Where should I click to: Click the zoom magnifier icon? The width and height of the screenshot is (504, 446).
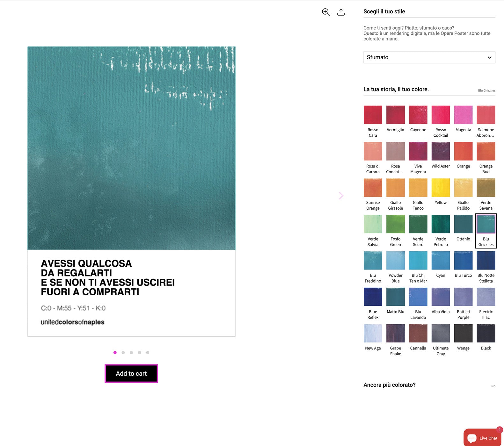click(x=325, y=12)
